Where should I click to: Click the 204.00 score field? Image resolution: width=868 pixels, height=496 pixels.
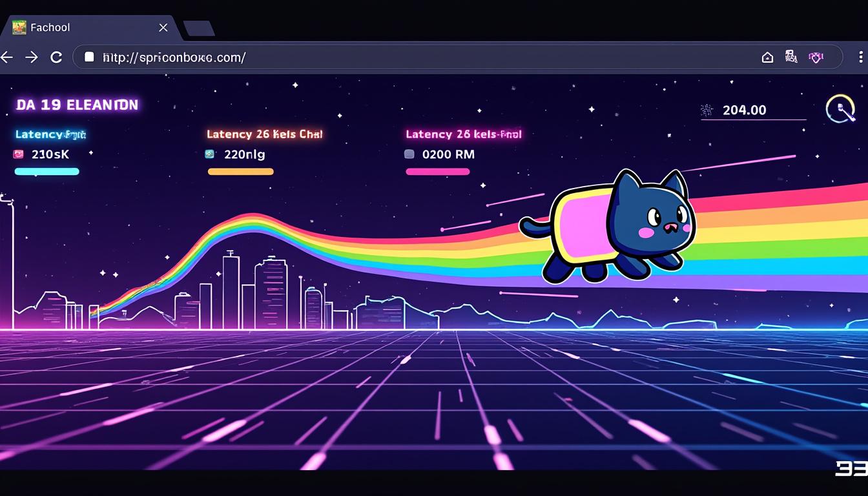click(x=754, y=110)
